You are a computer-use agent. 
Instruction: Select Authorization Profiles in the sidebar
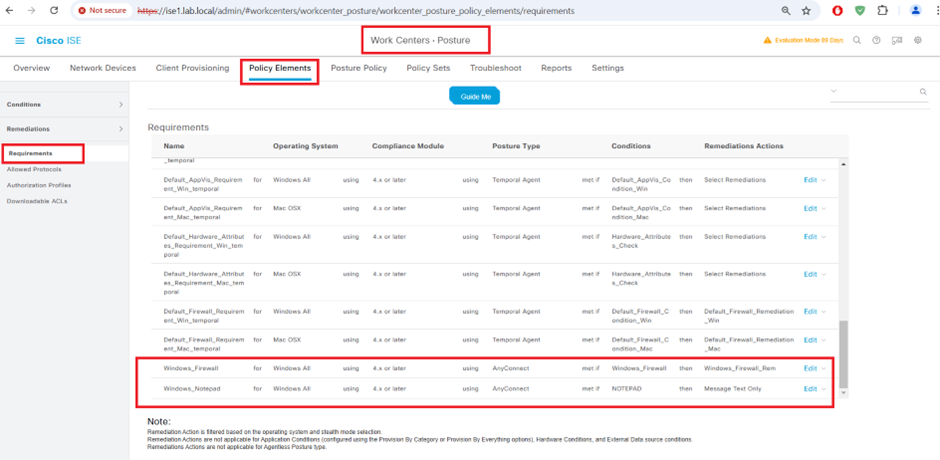click(39, 185)
